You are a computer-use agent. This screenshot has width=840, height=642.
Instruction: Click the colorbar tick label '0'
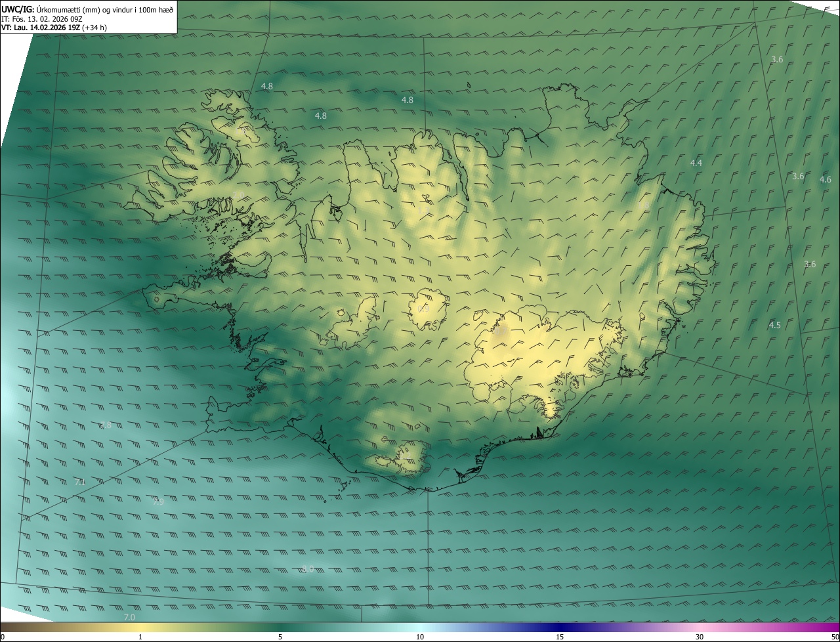pos(3,637)
